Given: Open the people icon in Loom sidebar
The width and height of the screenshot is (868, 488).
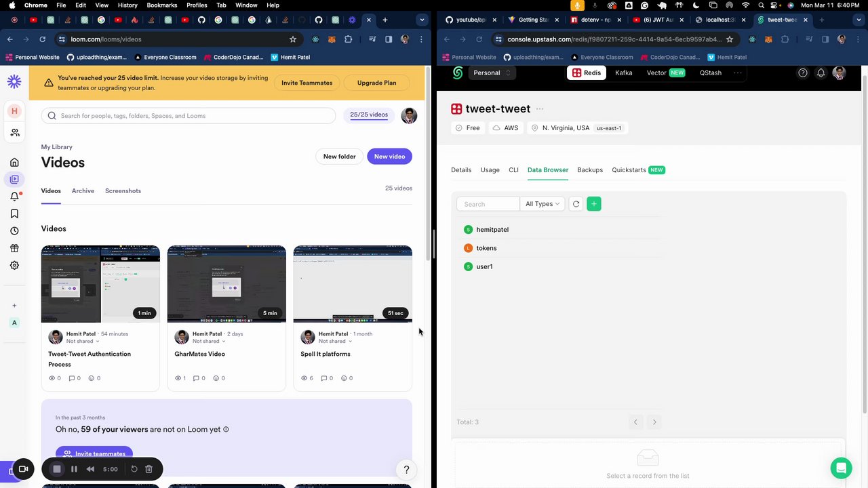Looking at the screenshot, I should (14, 133).
